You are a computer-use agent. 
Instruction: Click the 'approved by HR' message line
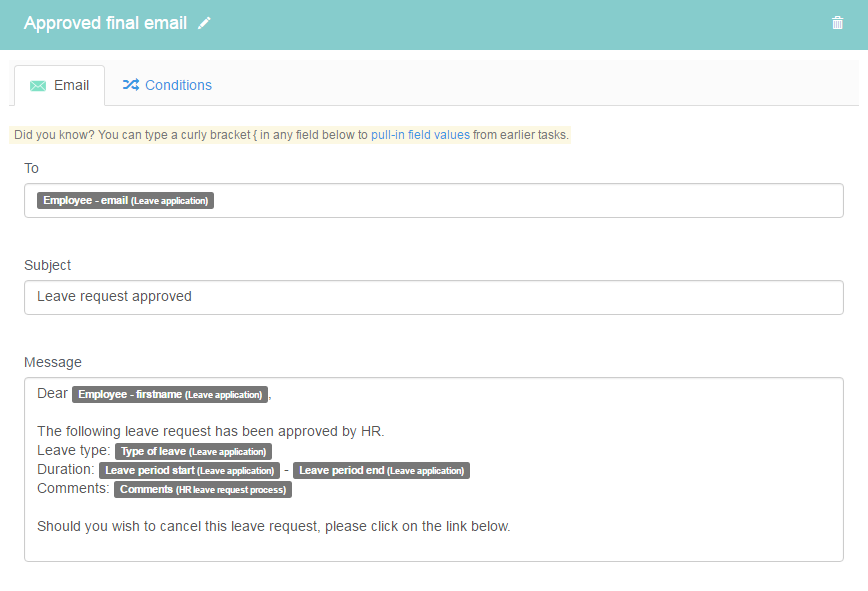tap(210, 431)
